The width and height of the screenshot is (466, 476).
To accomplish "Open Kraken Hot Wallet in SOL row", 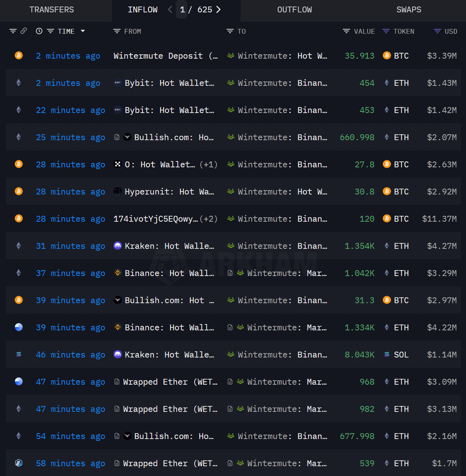I will 169,355.
